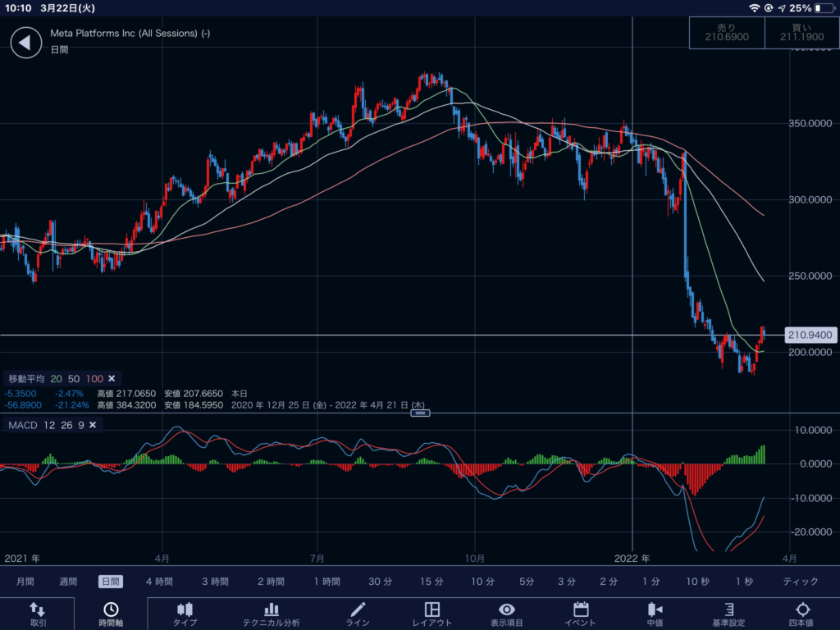Remove the 移動平均 indicator with X
The height and width of the screenshot is (630, 840).
tap(112, 378)
